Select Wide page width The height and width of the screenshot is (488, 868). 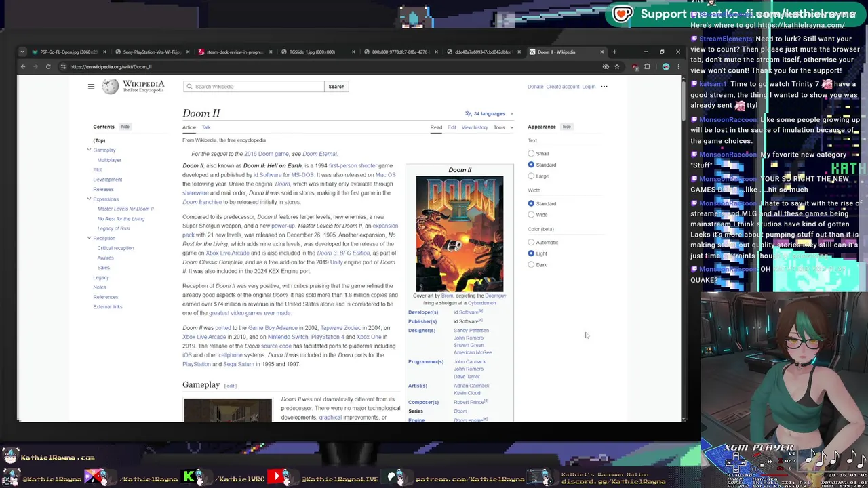tap(531, 215)
